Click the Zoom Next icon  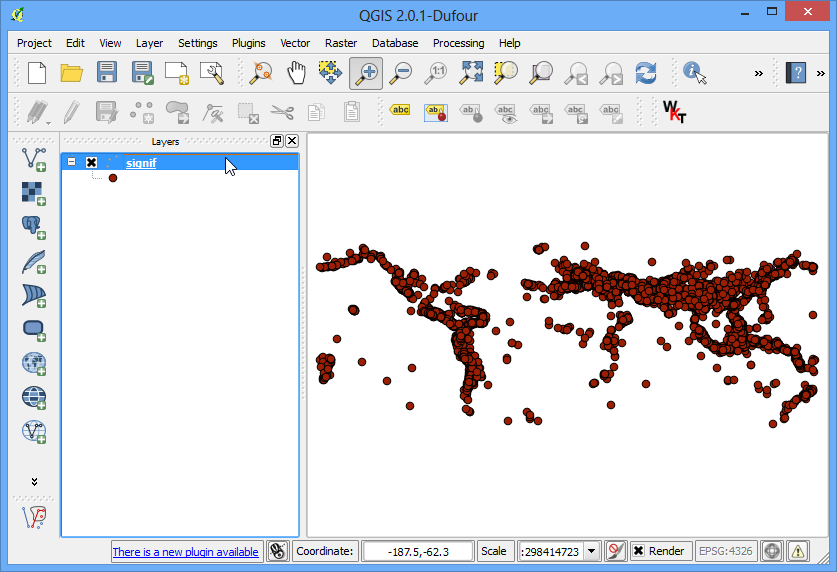611,73
